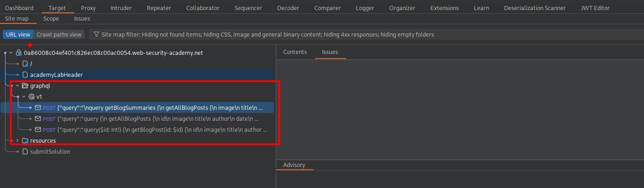Switch to the Scope sub-tab

[51, 19]
